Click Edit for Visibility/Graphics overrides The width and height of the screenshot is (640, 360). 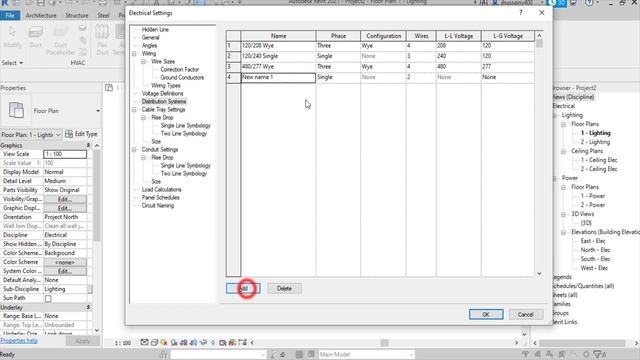point(65,199)
